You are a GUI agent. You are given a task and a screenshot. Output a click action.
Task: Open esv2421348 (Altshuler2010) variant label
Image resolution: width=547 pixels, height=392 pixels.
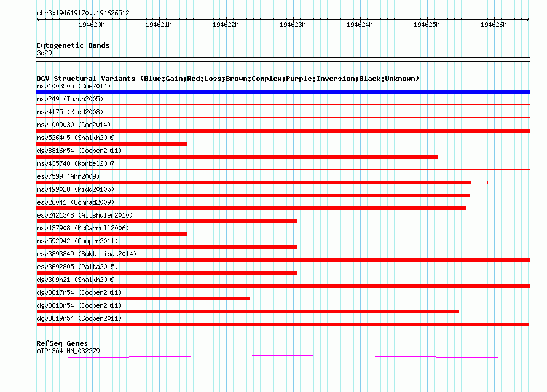tap(85, 215)
